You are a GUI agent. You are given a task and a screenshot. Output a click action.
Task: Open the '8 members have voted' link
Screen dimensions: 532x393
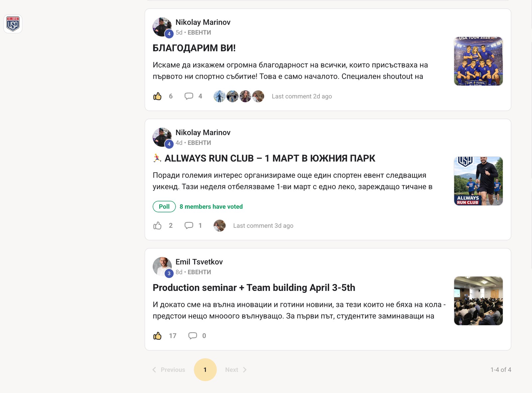[x=211, y=206]
